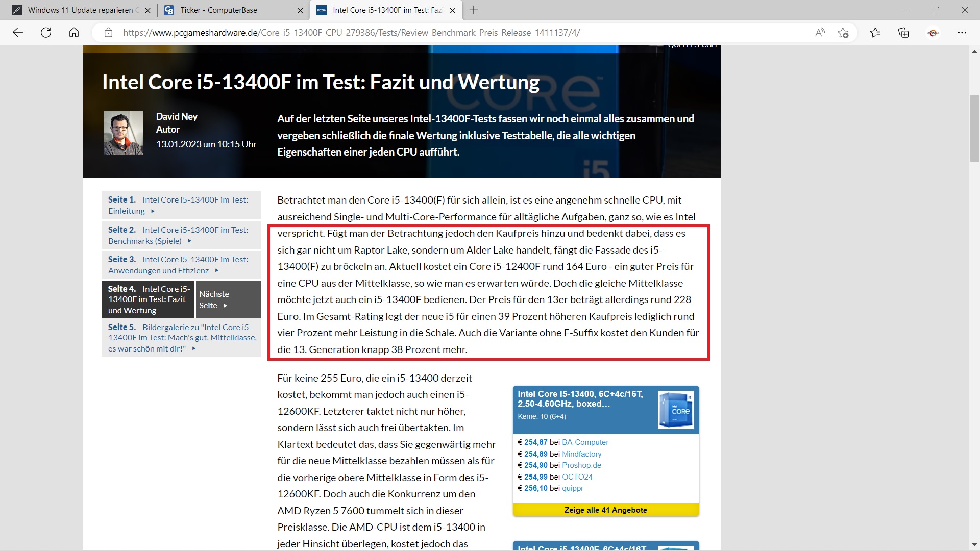Open the Favorites list icon
The width and height of the screenshot is (980, 551).
click(x=875, y=33)
